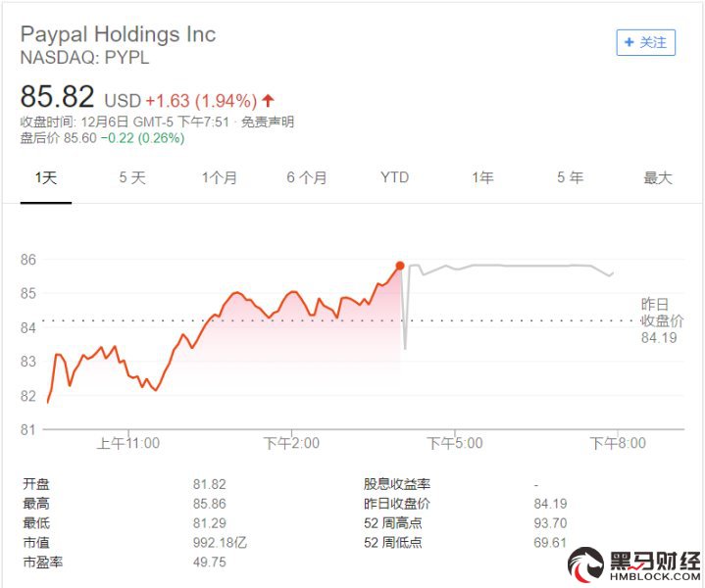Switch to the 1个月 tab
This screenshot has height=588, width=705.
219,177
